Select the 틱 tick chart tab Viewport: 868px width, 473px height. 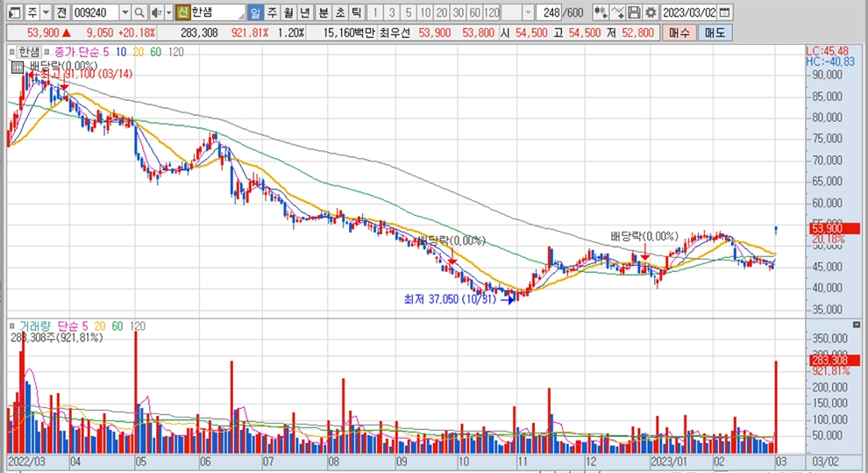click(355, 12)
